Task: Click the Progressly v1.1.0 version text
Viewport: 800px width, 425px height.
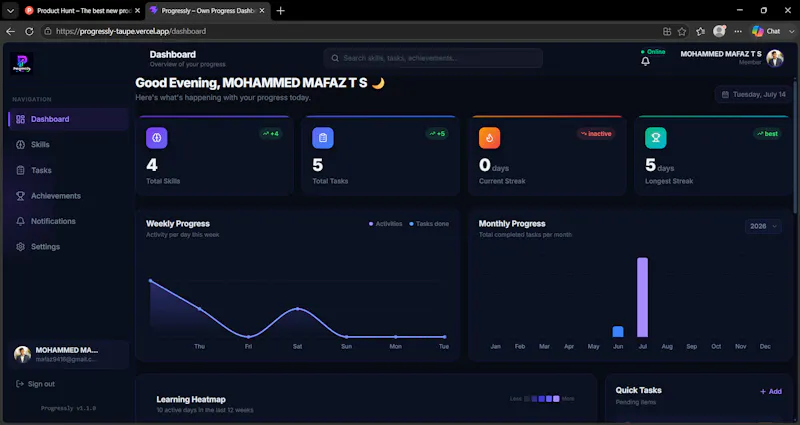Action: point(68,408)
